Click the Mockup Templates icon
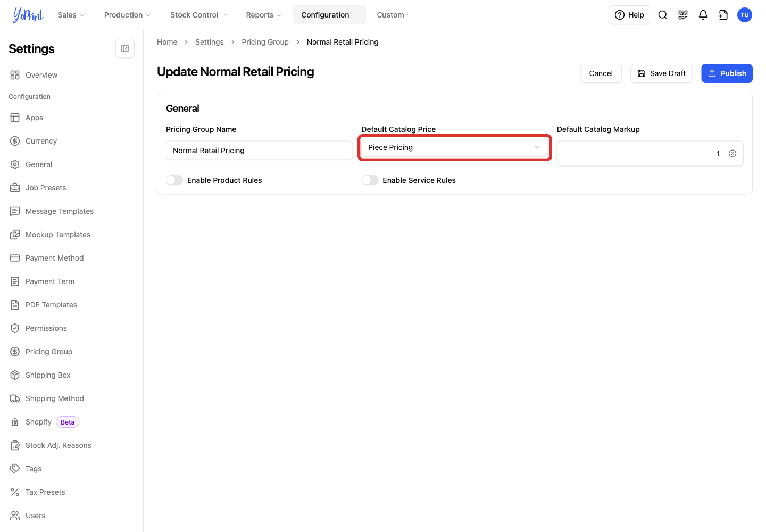The width and height of the screenshot is (766, 532). (x=15, y=235)
